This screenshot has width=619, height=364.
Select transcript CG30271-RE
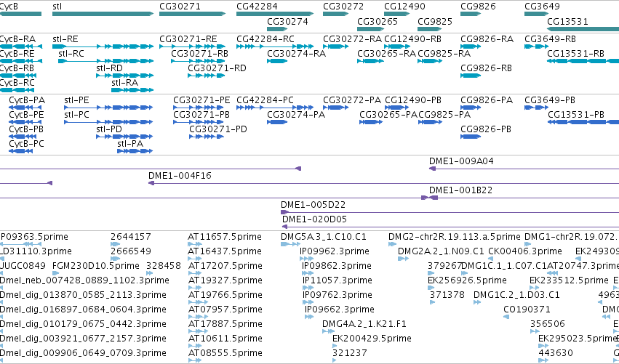(x=192, y=46)
